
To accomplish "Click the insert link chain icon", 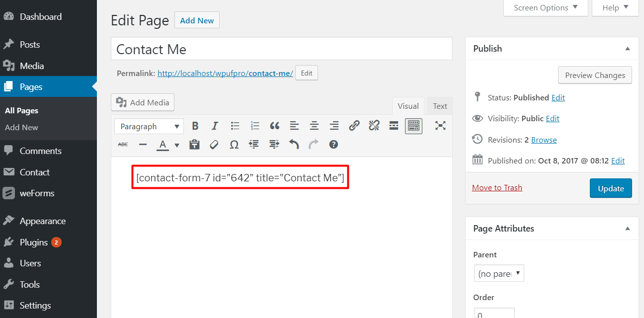I will [x=354, y=126].
